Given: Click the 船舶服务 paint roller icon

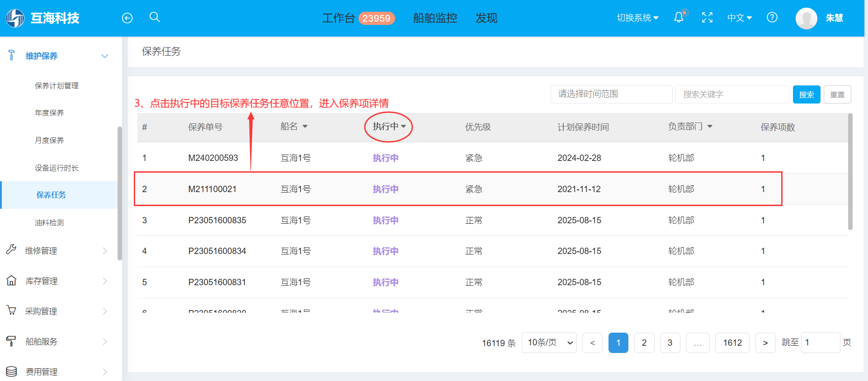Looking at the screenshot, I should tap(11, 341).
